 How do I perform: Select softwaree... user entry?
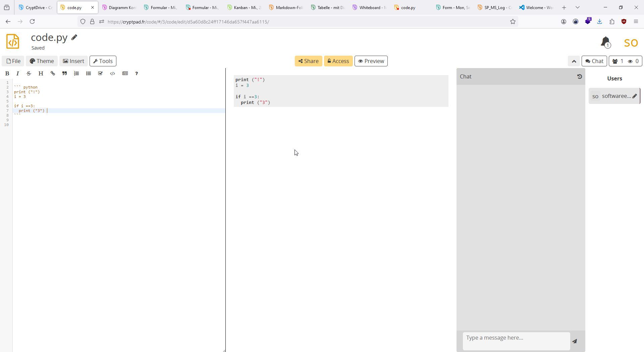pyautogui.click(x=614, y=96)
